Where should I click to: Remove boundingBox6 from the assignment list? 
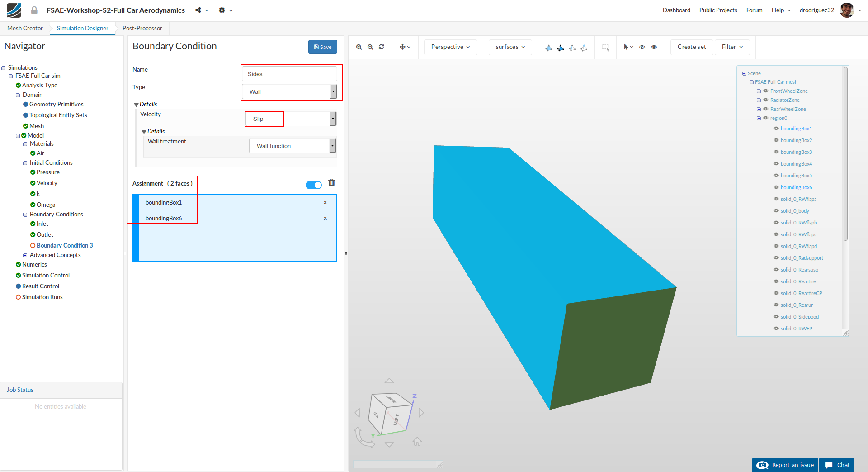[x=325, y=219]
